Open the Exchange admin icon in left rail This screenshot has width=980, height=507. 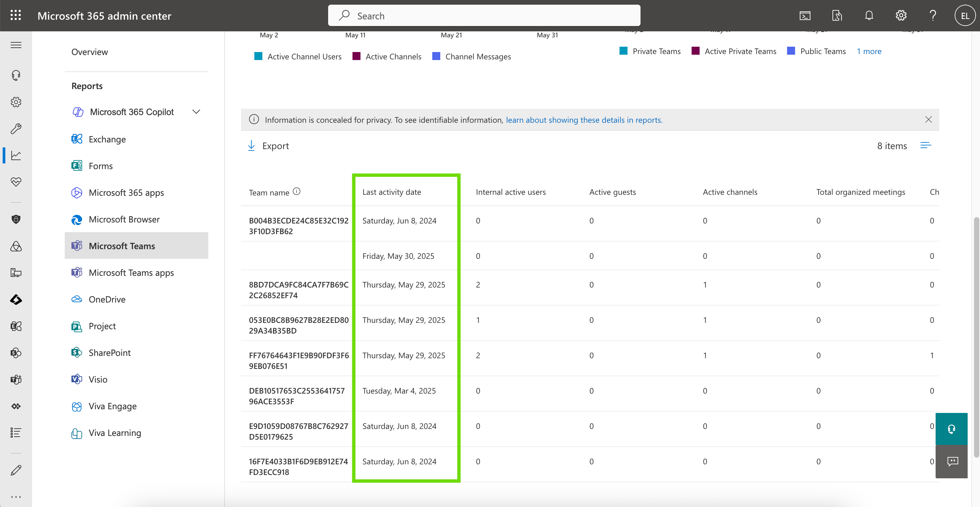point(16,326)
